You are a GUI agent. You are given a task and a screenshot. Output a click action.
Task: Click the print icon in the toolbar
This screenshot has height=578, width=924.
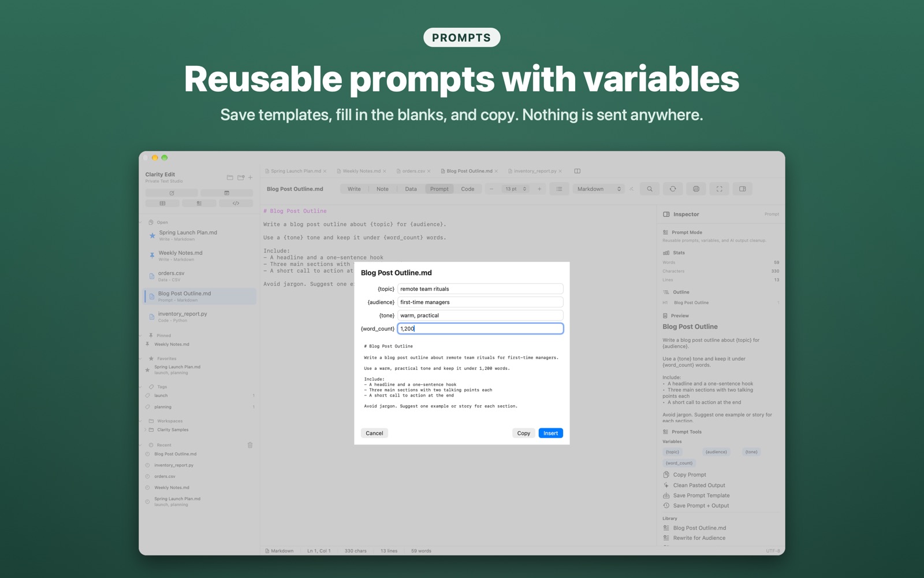coord(696,189)
